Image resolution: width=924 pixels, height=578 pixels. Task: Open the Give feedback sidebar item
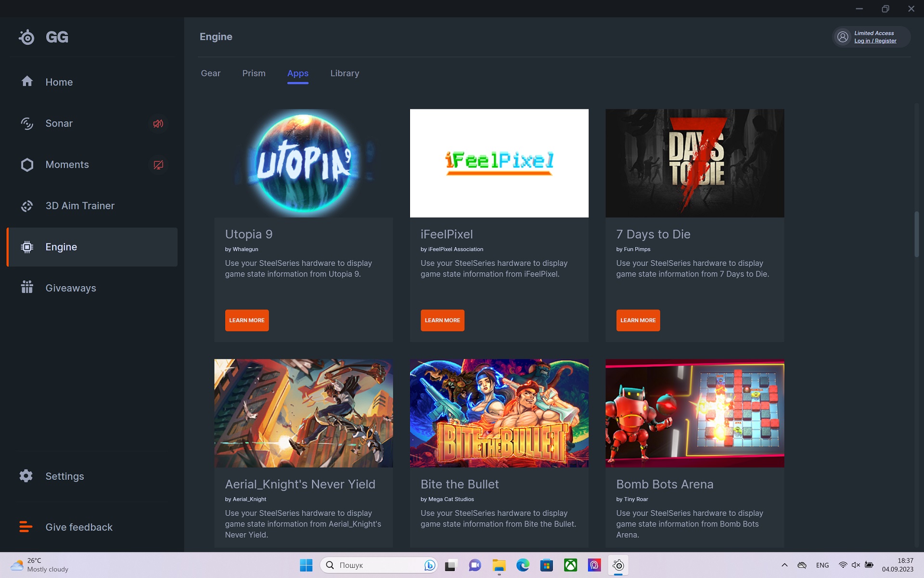pos(79,527)
